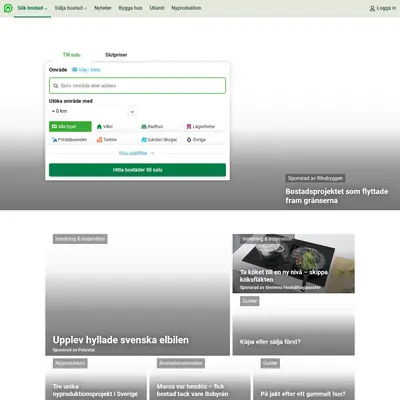Screen dimensions: 400x400
Task: Click 'Sponsrad av Siemens Hushållsapparater' text
Action: [280, 287]
